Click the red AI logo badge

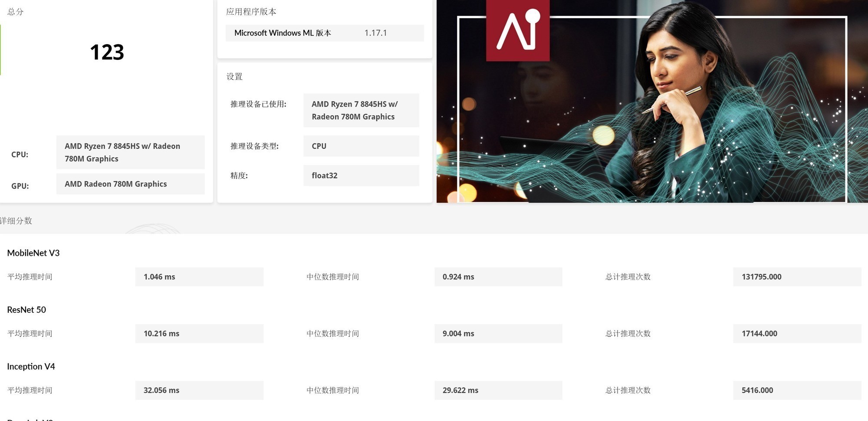[x=518, y=30]
